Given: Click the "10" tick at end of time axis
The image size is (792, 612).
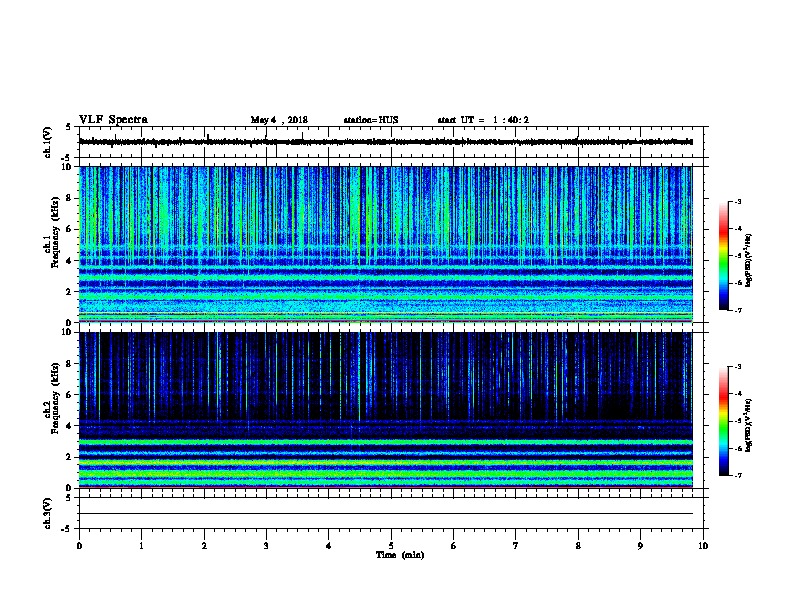Looking at the screenshot, I should click(703, 546).
